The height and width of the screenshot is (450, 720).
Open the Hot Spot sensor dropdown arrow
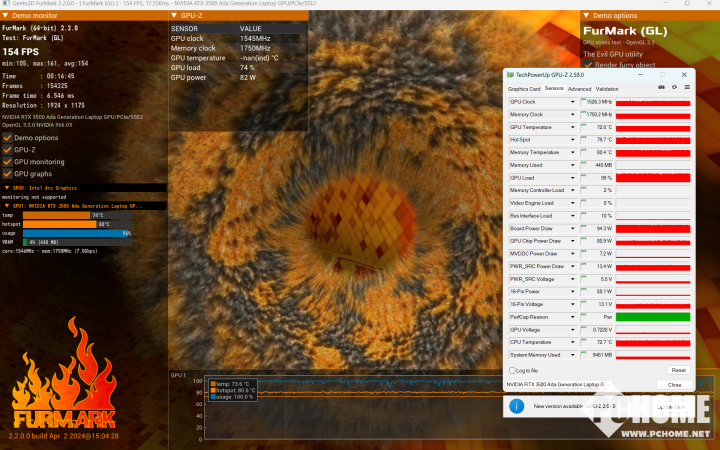[x=573, y=140]
